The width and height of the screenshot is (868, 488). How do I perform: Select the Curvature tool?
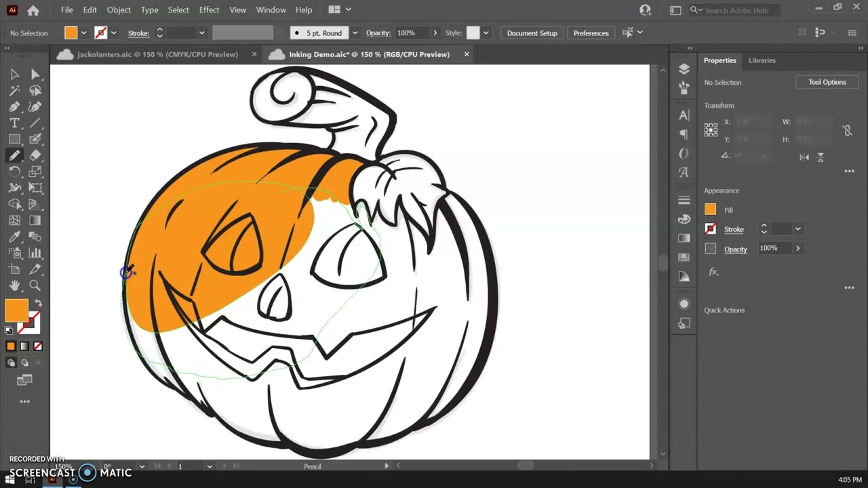pyautogui.click(x=35, y=106)
